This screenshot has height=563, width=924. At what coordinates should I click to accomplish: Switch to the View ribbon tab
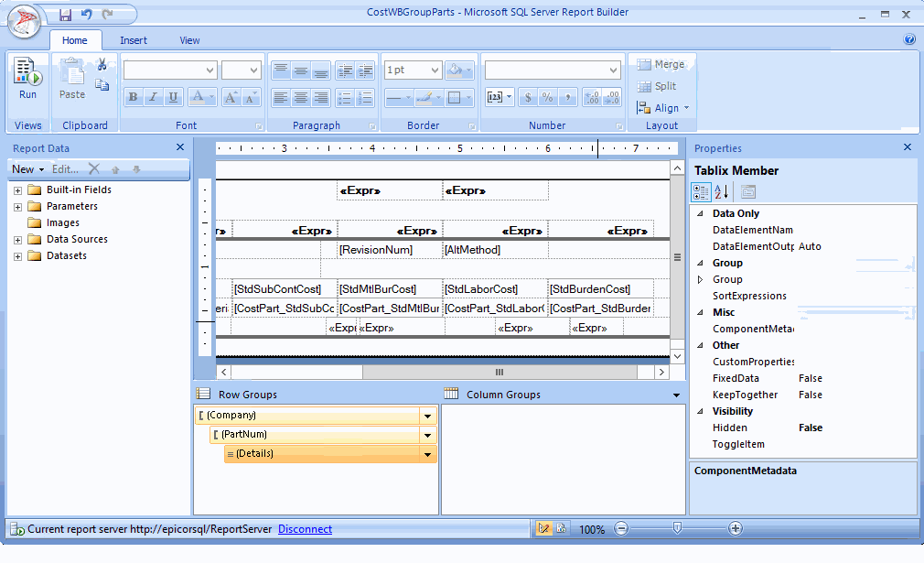coord(189,40)
